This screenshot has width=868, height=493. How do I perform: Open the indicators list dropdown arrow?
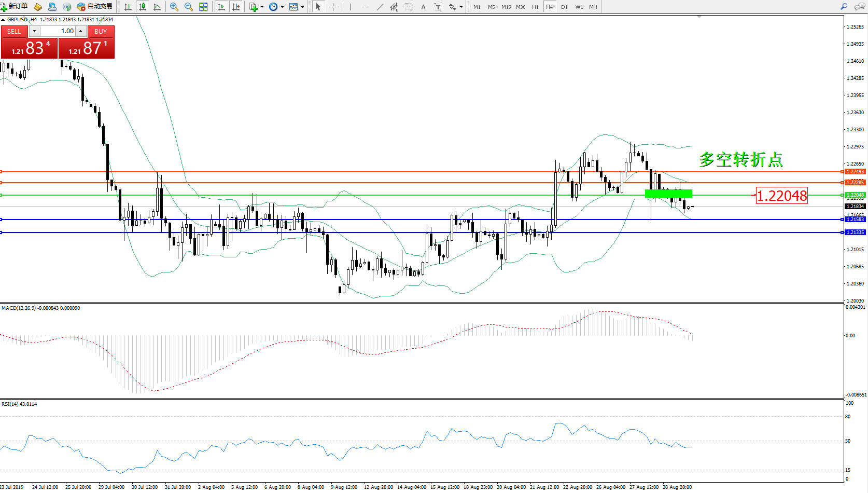pos(262,7)
